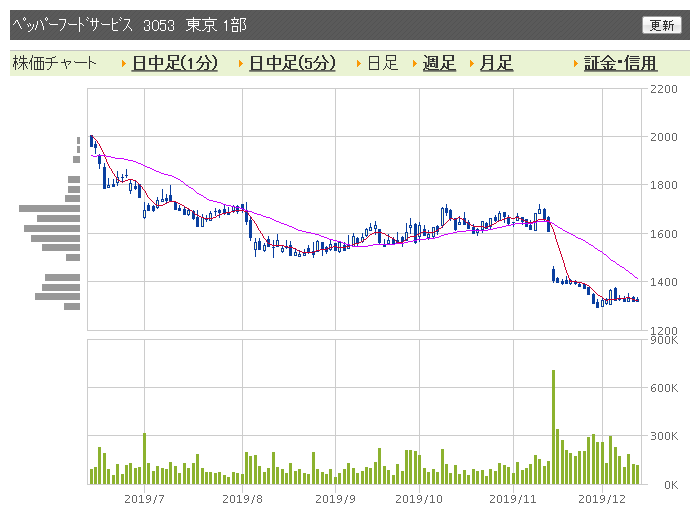Click the 1800 price axis label

click(x=664, y=185)
